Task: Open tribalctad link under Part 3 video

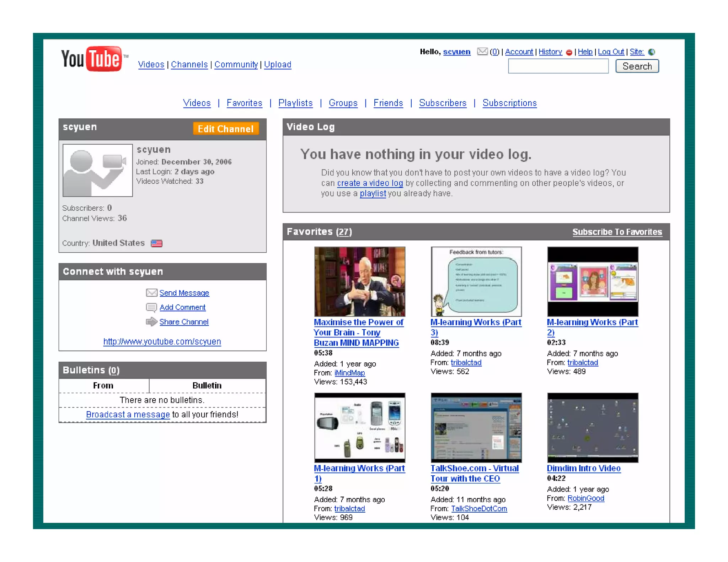Action: 466,363
